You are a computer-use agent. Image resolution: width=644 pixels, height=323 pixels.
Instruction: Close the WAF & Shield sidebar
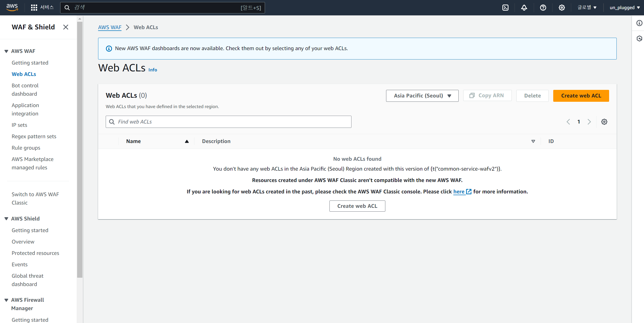click(66, 27)
